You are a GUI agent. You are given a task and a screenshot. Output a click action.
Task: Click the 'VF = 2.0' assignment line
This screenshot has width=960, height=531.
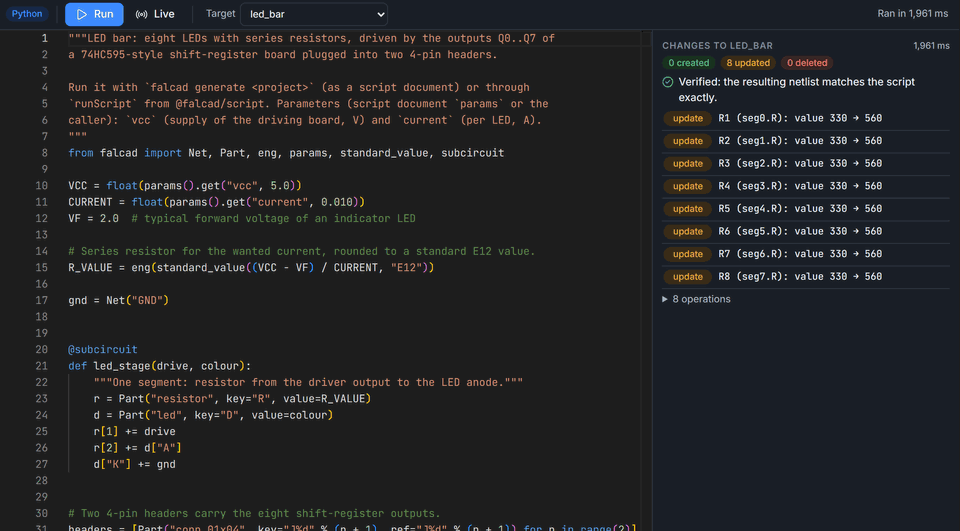point(241,219)
